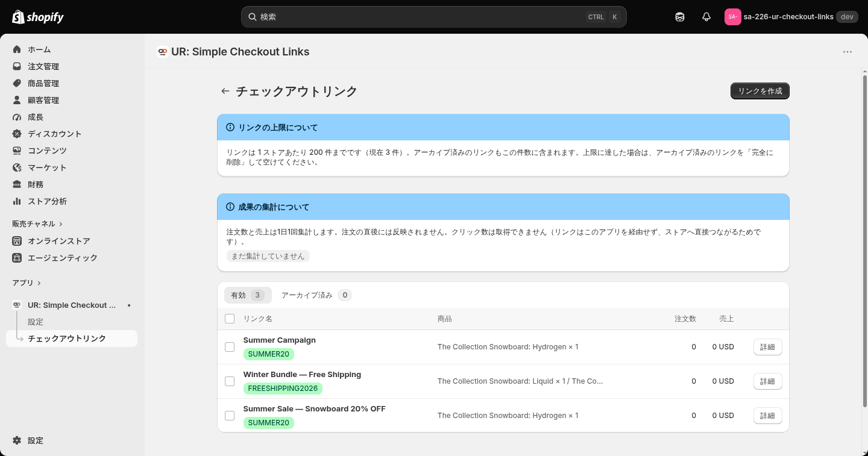Click the SUMMER20 badge under Summer Campaign

click(269, 354)
